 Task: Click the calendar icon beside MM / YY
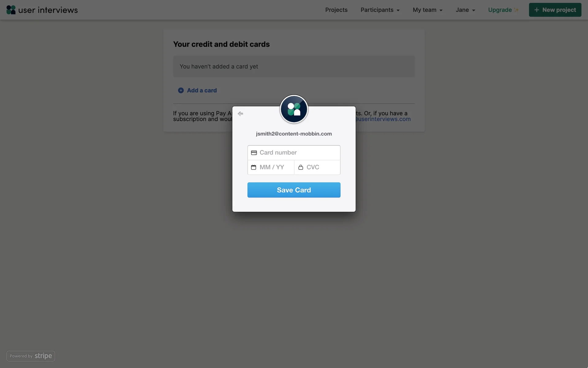tap(254, 167)
